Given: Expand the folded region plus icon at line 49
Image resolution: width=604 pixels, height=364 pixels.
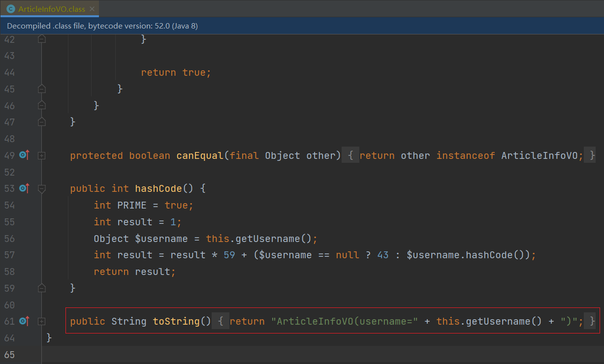Looking at the screenshot, I should [42, 155].
